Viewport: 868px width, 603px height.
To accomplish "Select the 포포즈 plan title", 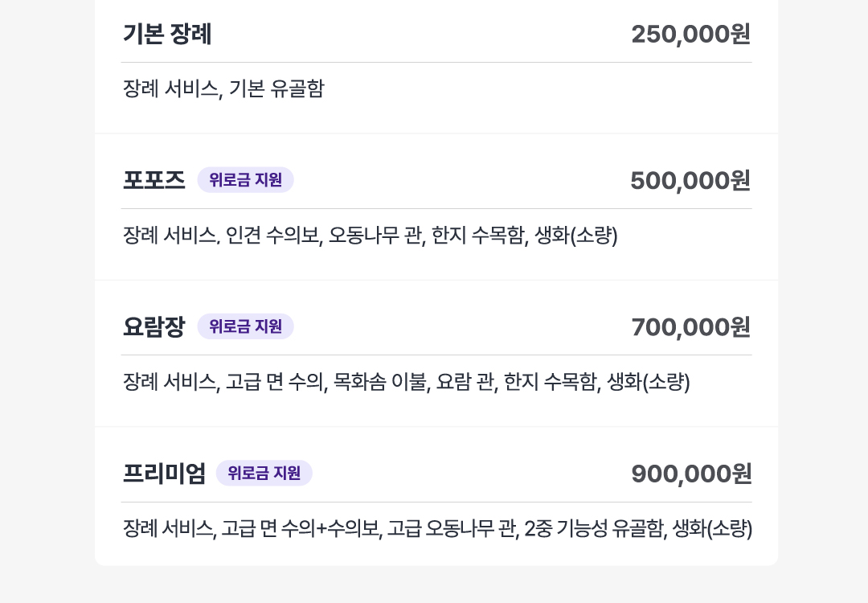I will pyautogui.click(x=154, y=180).
